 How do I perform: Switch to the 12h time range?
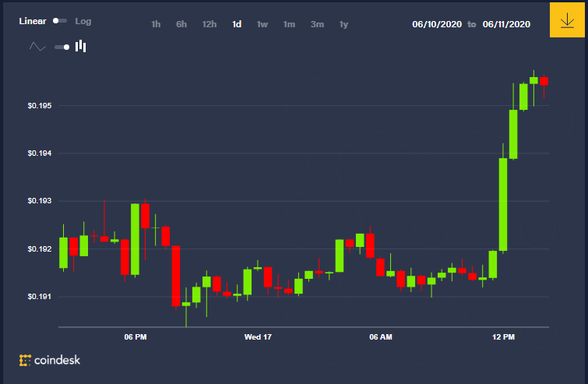click(x=209, y=24)
